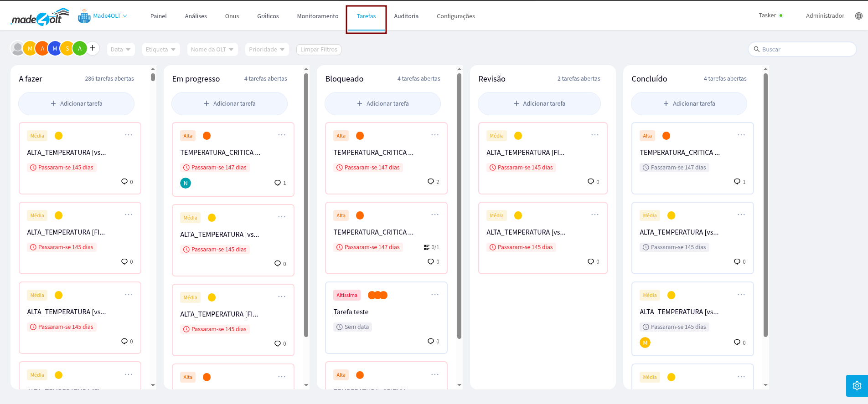Click the blue settings gear button
This screenshot has width=868, height=404.
click(x=857, y=386)
